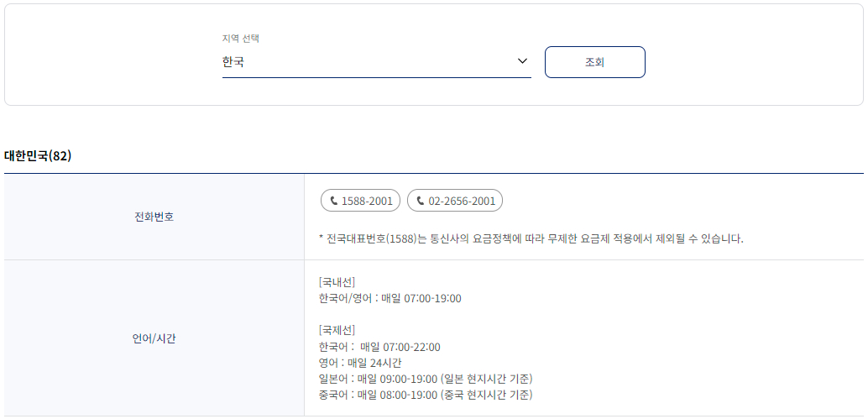Select the 중국어 08:00-19:00 hours line
Screen dimensions: 868x419
[426, 395]
